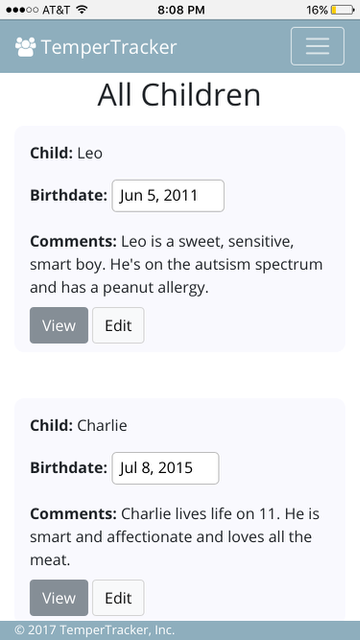Image resolution: width=360 pixels, height=640 pixels.
Task: Select Charlie's birthdate field Jul 8, 2015
Action: pos(166,468)
